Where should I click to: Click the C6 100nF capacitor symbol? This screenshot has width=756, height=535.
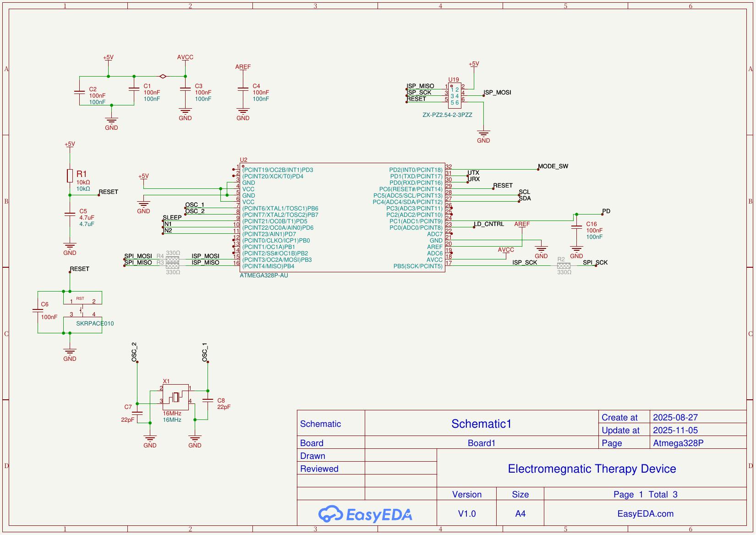pos(38,311)
